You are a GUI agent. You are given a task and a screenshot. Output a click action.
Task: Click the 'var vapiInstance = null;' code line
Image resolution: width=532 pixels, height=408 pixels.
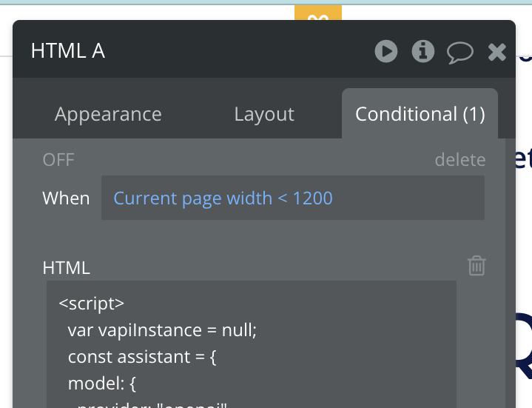162,330
